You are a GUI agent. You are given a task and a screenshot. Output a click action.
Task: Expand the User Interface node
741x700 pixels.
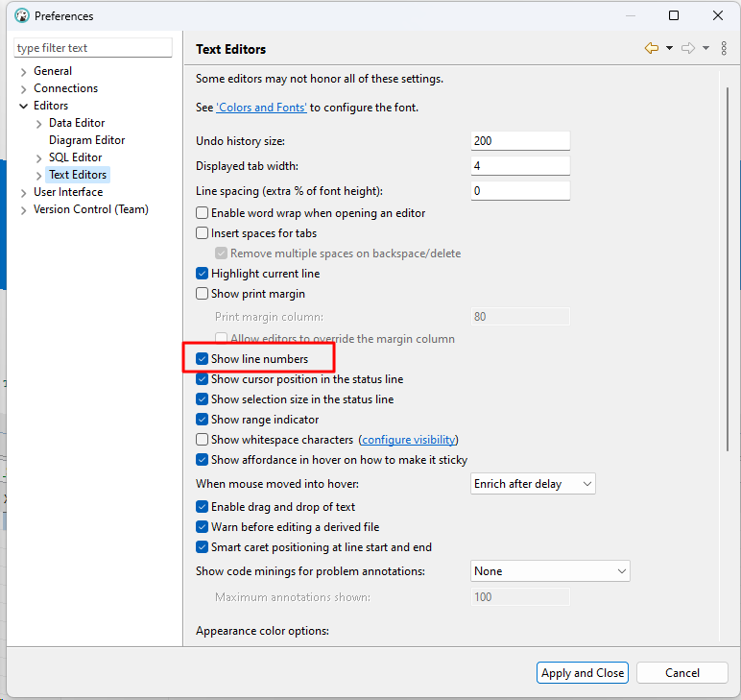pyautogui.click(x=24, y=193)
